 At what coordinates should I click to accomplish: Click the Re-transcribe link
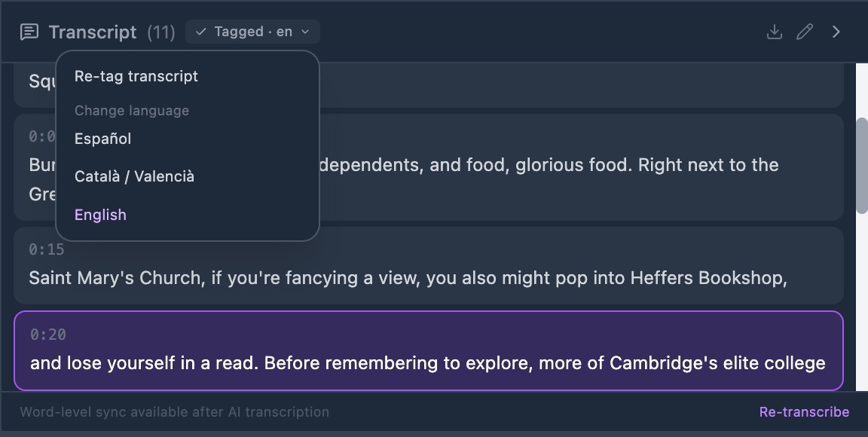(x=804, y=412)
